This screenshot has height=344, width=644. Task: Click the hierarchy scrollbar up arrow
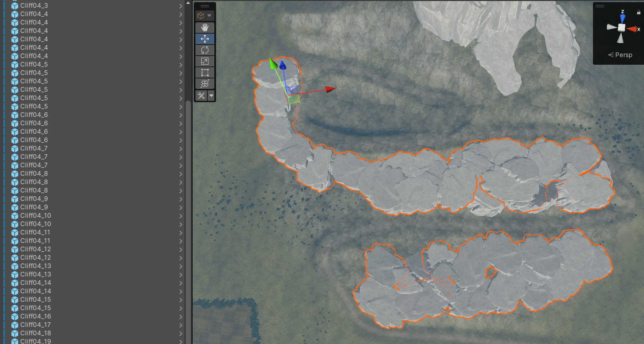click(188, 3)
